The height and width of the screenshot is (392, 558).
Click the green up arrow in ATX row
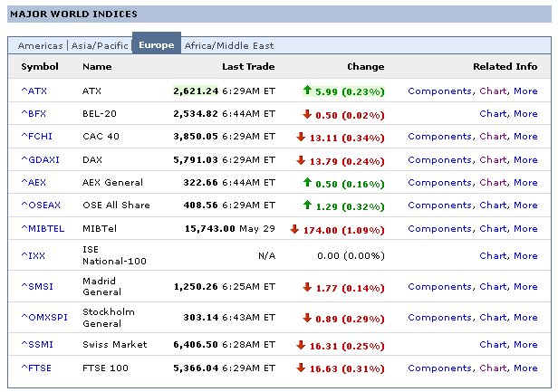point(307,91)
